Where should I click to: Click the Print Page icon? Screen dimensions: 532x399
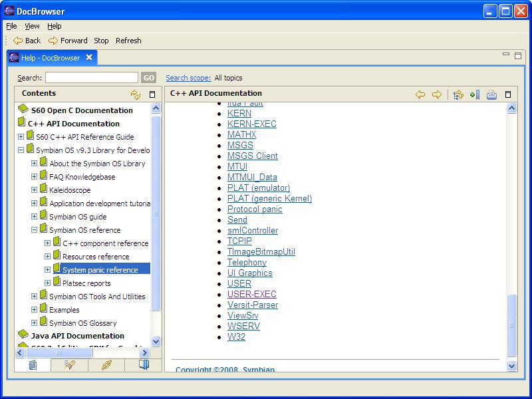tap(491, 94)
